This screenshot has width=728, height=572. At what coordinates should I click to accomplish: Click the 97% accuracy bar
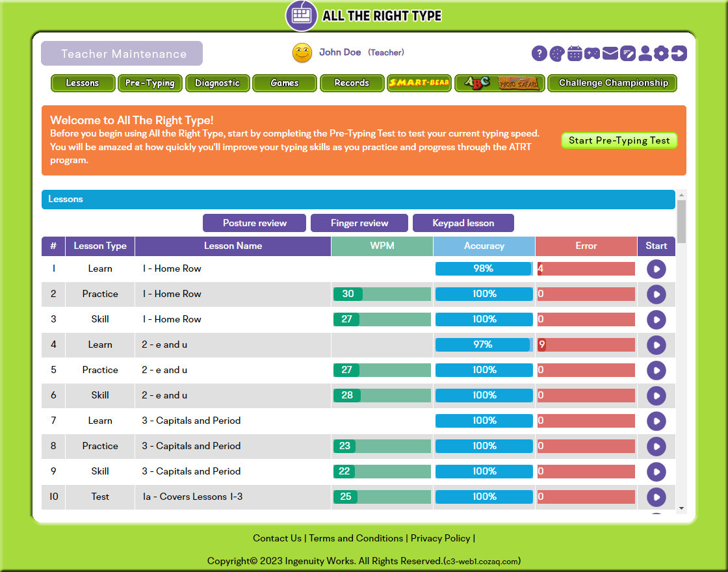click(484, 345)
